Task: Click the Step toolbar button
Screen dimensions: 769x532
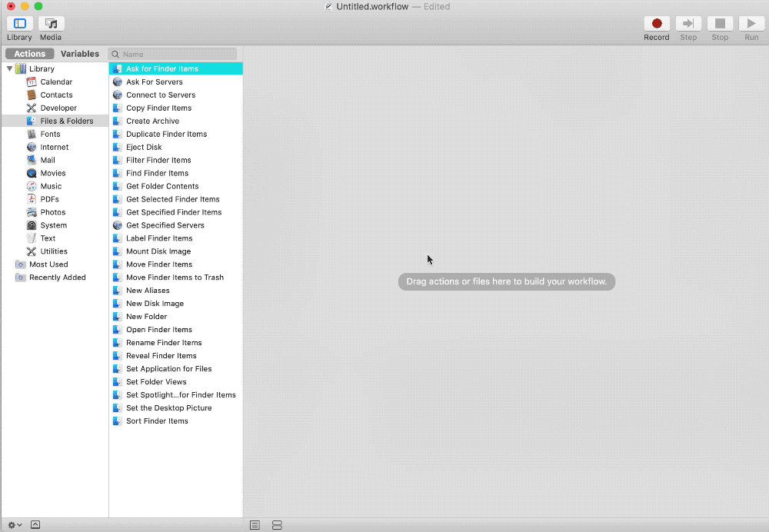Action: point(688,24)
